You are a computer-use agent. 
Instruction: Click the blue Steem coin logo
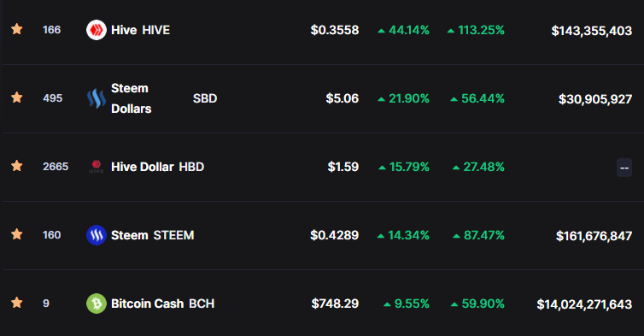point(97,235)
